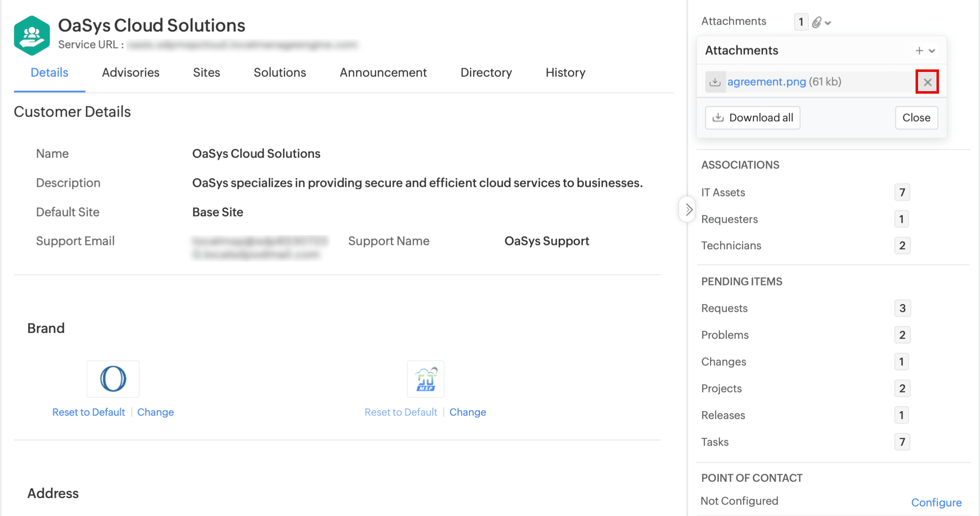Viewport: 980px width, 516px height.
Task: Click the blue O brand logo thumbnail
Action: tap(113, 379)
